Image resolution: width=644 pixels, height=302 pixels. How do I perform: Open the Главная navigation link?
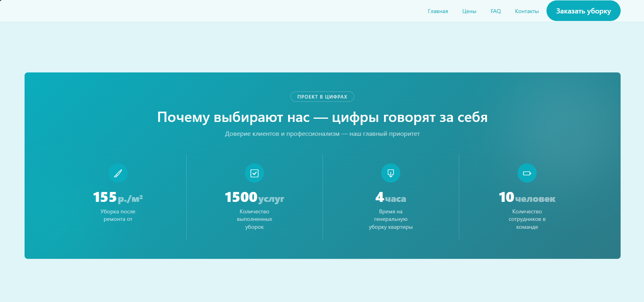click(438, 11)
